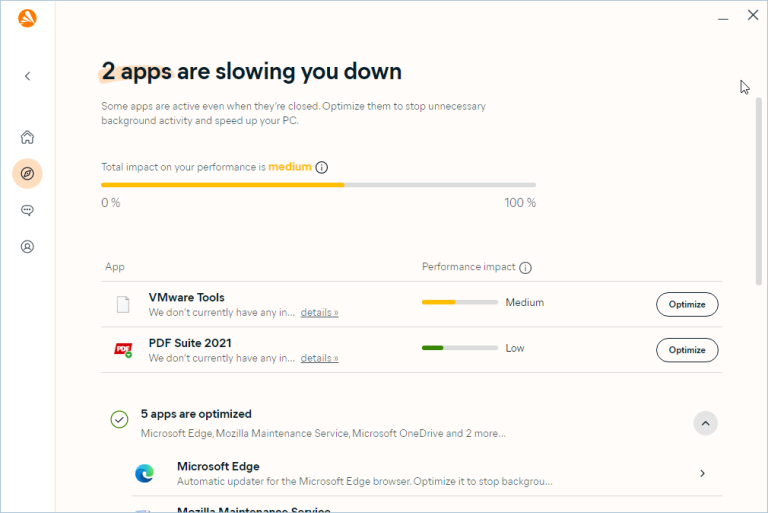The height and width of the screenshot is (513, 768).
Task: Open the account profile sidebar icon
Action: click(27, 246)
